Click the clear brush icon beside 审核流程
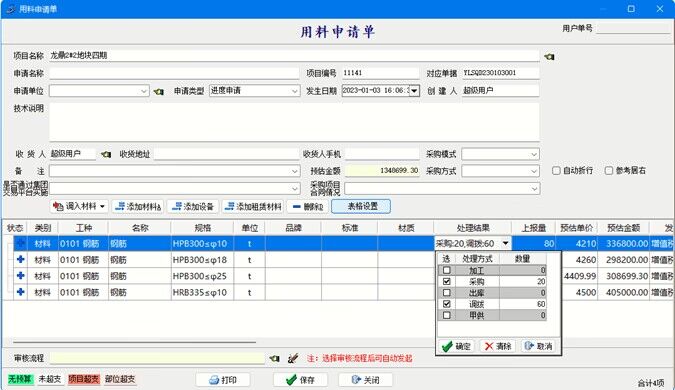This screenshot has height=390, width=675. 293,358
